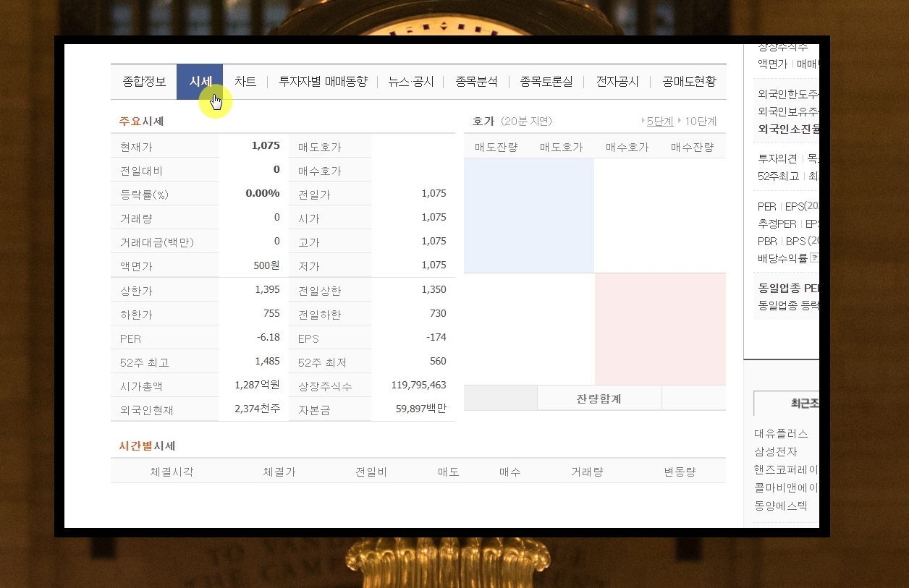Click the 체결시각 column header
909x588 pixels.
(x=172, y=472)
